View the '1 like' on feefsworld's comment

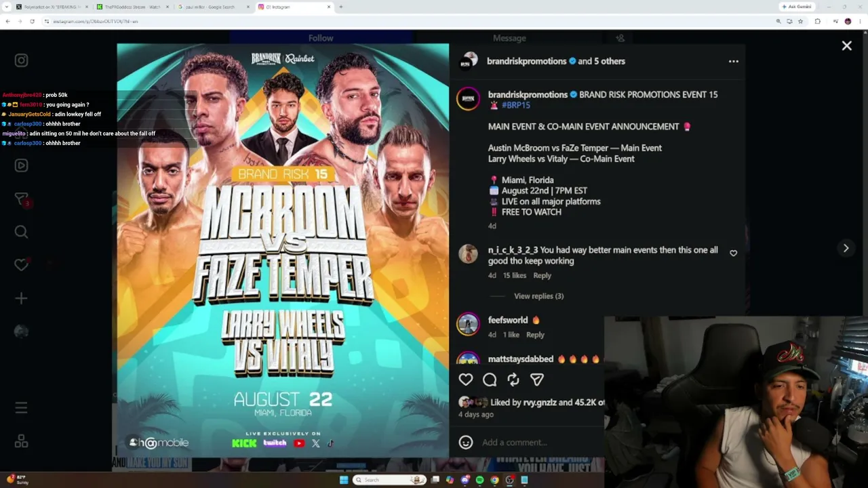(511, 335)
